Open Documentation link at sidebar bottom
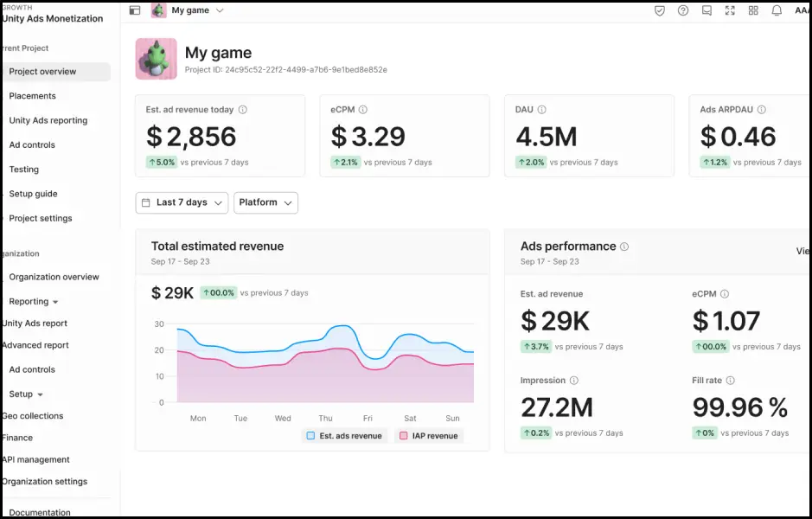Image resolution: width=812 pixels, height=519 pixels. (x=40, y=512)
